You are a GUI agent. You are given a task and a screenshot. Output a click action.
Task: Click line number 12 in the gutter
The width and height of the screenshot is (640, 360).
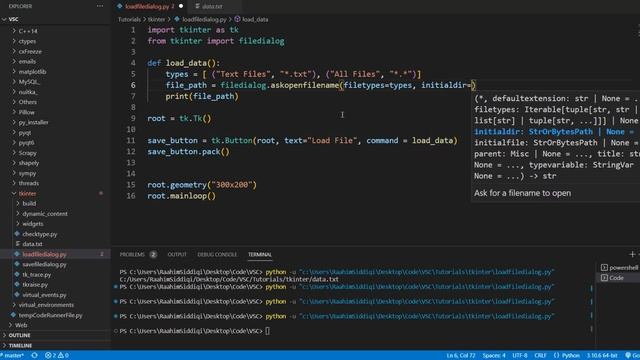131,151
